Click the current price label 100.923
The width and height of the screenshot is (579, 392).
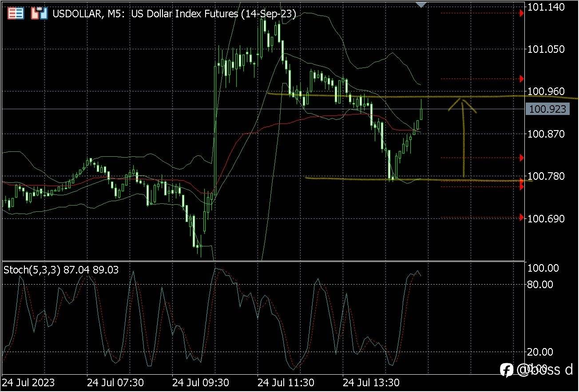pos(547,109)
